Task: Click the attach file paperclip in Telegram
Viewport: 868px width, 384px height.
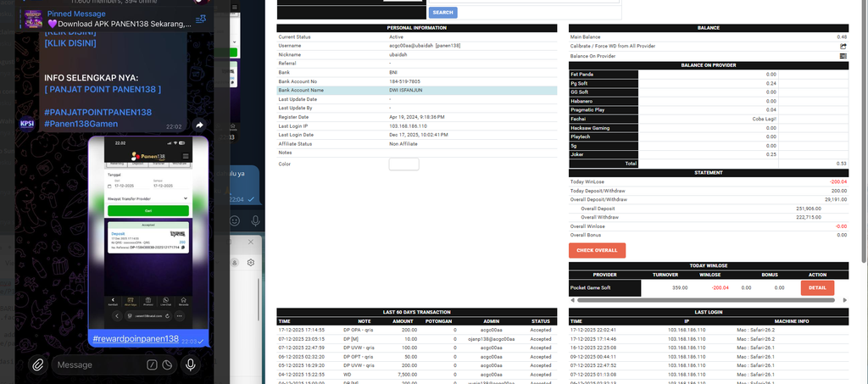Action: tap(37, 365)
